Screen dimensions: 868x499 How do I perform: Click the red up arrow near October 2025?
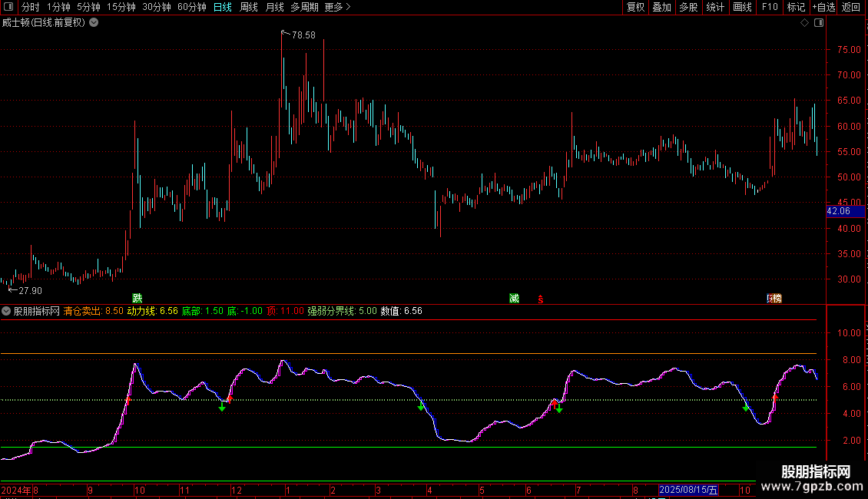(775, 398)
